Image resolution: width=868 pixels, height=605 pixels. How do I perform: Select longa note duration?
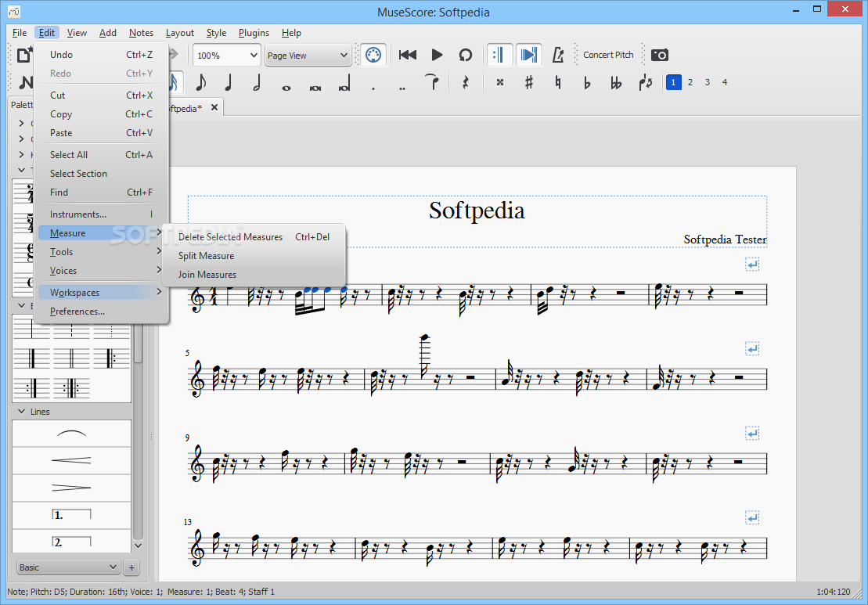344,85
